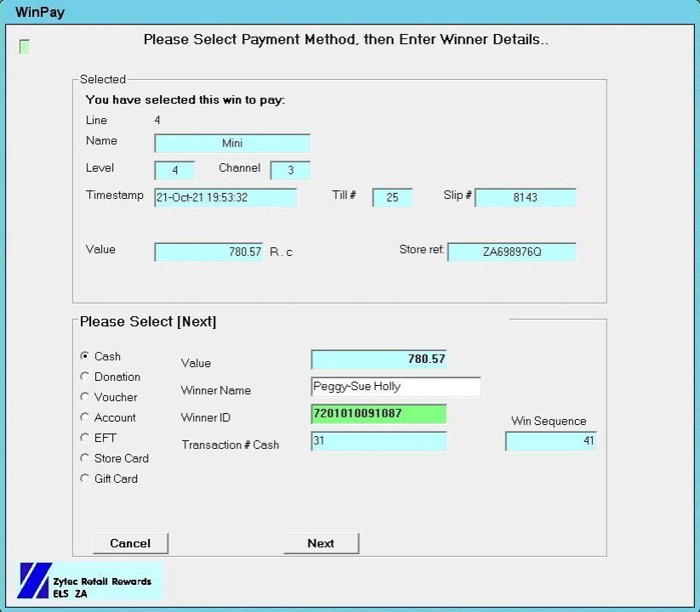The image size is (700, 612).
Task: Click the small green indicator box top-left
Action: click(25, 47)
